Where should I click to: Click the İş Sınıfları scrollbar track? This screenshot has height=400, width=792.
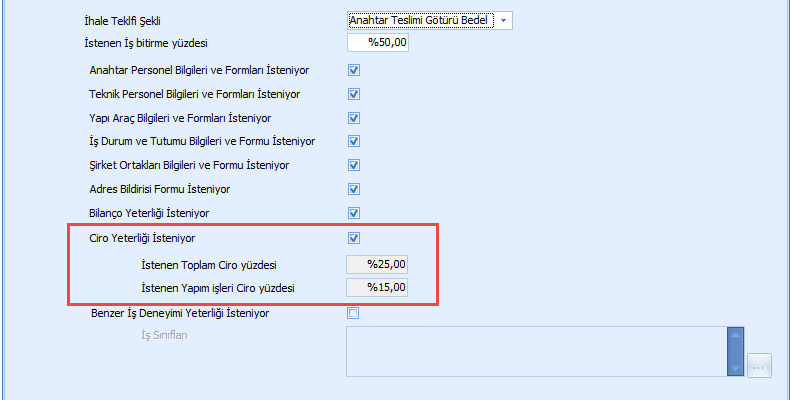pos(736,351)
